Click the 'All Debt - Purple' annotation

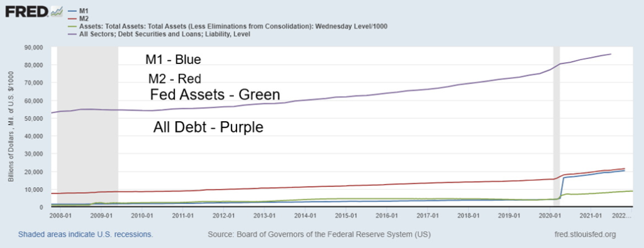pos(208,127)
